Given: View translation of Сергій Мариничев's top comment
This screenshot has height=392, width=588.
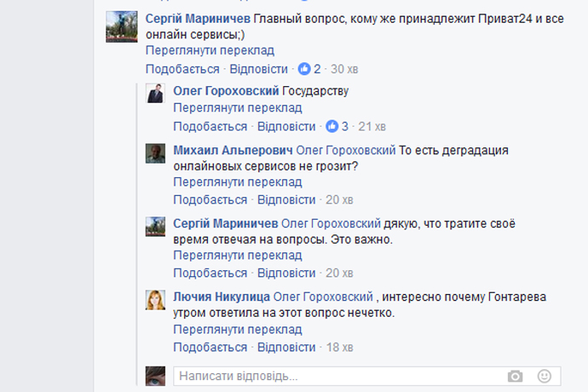Looking at the screenshot, I should tap(209, 51).
